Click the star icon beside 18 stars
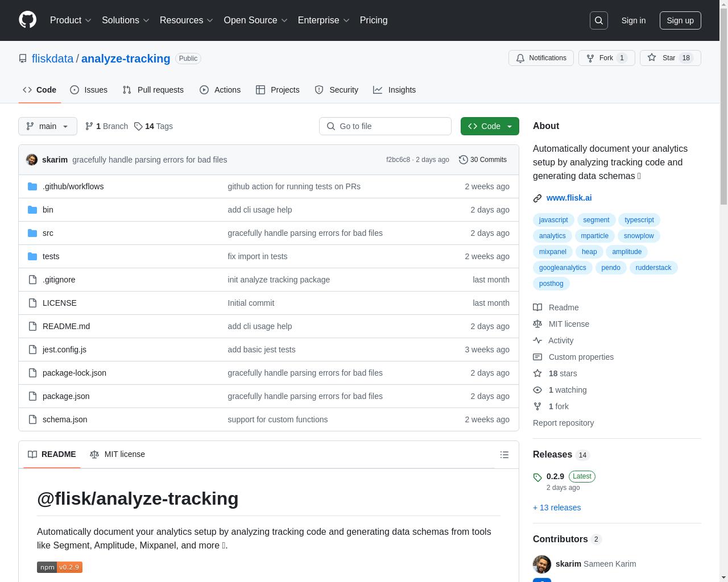Viewport: 728px width, 582px height. click(x=537, y=373)
